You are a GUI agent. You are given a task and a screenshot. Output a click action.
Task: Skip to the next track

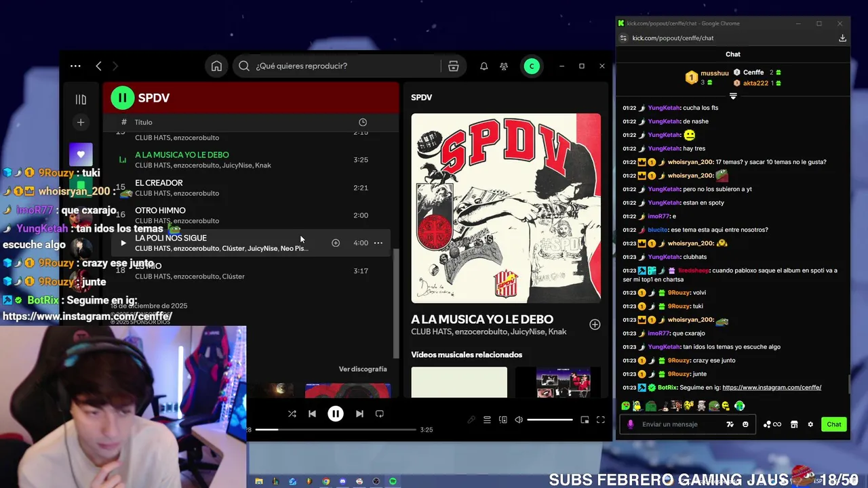pos(359,413)
